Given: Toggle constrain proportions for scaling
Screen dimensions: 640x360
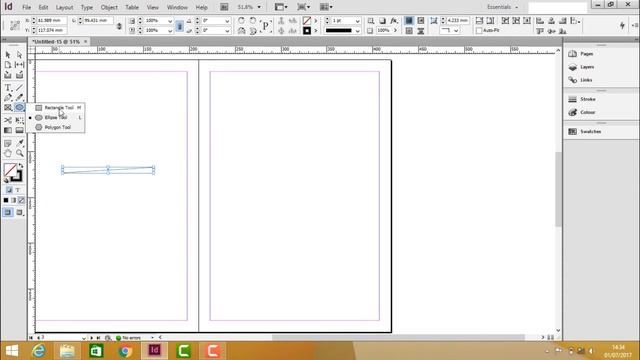Looking at the screenshot, I should click(179, 26).
